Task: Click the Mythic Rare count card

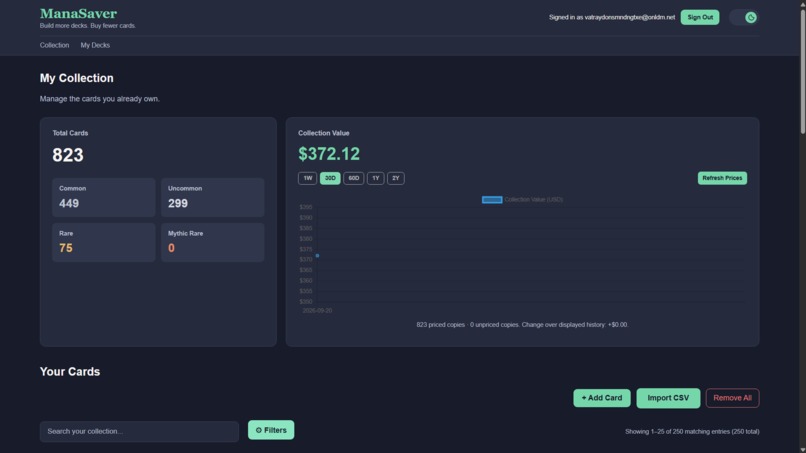Action: (x=212, y=242)
